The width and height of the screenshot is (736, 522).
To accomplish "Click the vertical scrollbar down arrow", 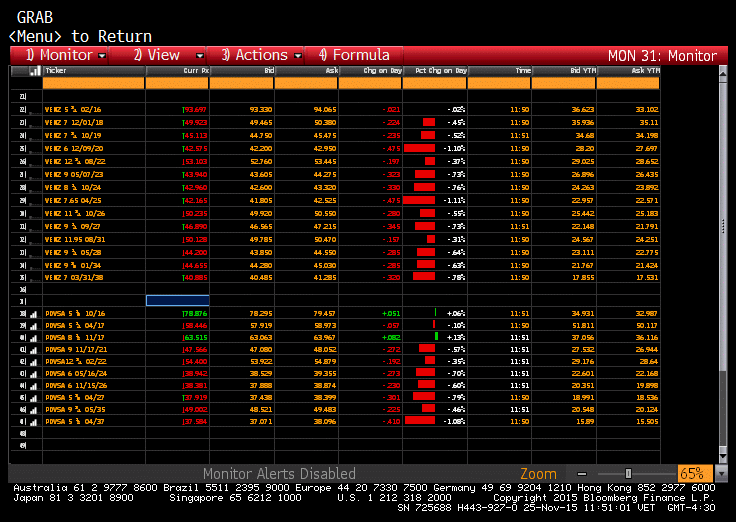I will (723, 456).
